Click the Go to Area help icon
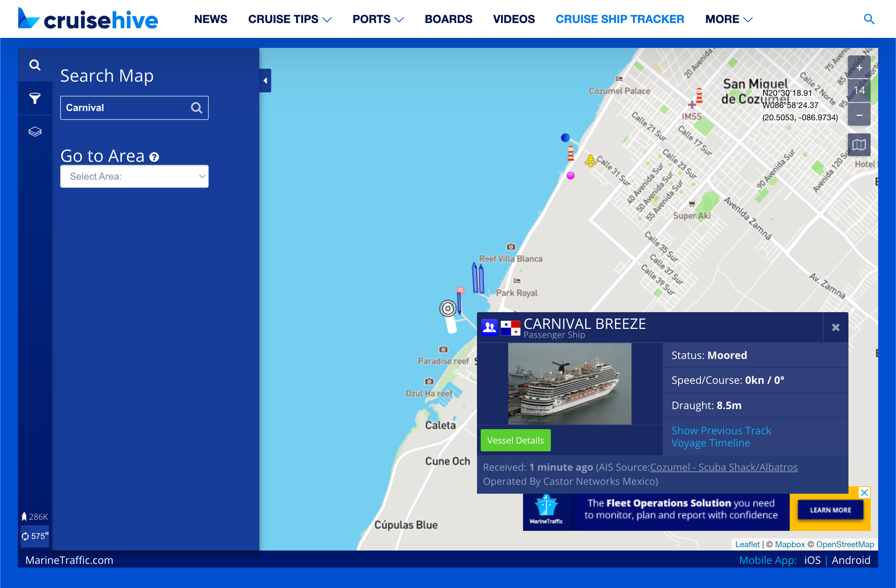 (x=154, y=157)
